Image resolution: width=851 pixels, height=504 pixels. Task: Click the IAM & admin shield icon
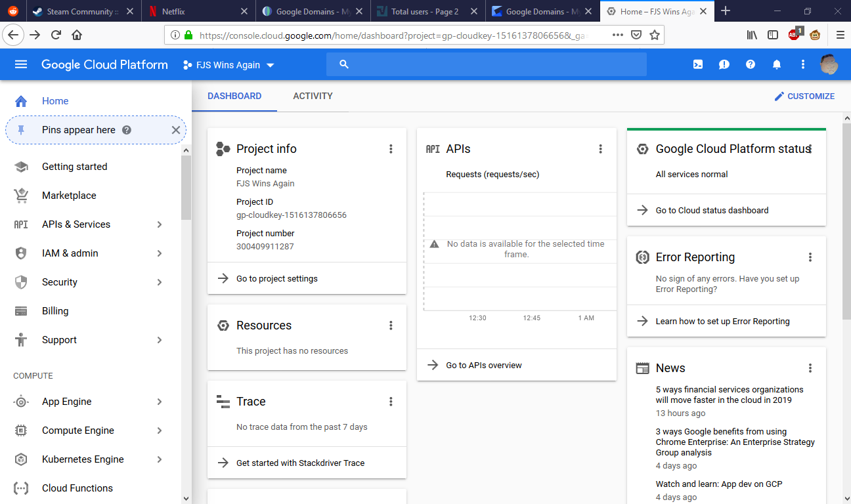21,253
